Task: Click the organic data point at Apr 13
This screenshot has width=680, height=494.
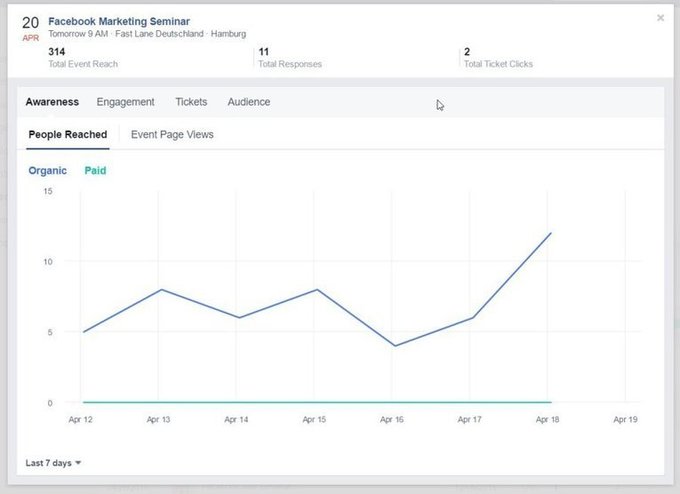Action: click(161, 289)
